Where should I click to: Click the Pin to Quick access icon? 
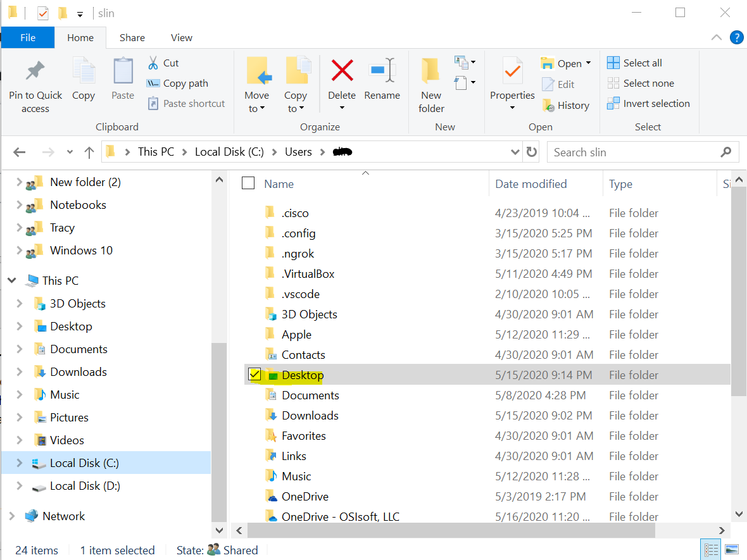click(35, 72)
